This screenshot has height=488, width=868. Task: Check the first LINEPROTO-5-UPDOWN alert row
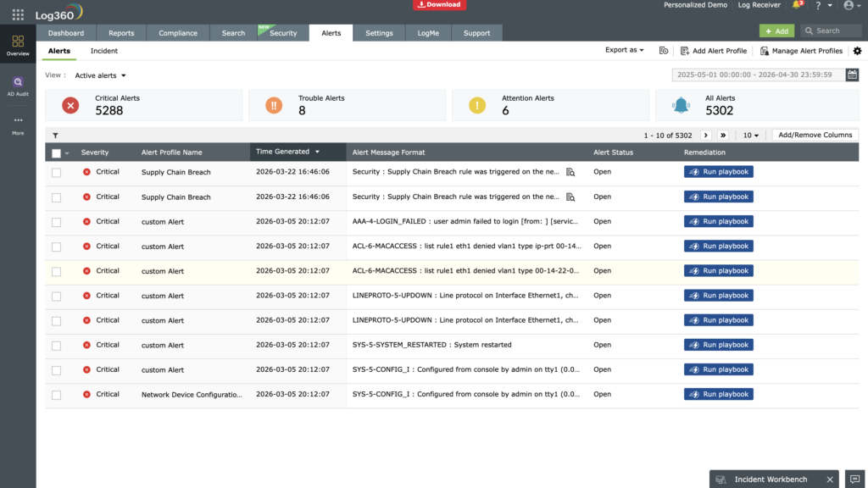[x=57, y=296]
